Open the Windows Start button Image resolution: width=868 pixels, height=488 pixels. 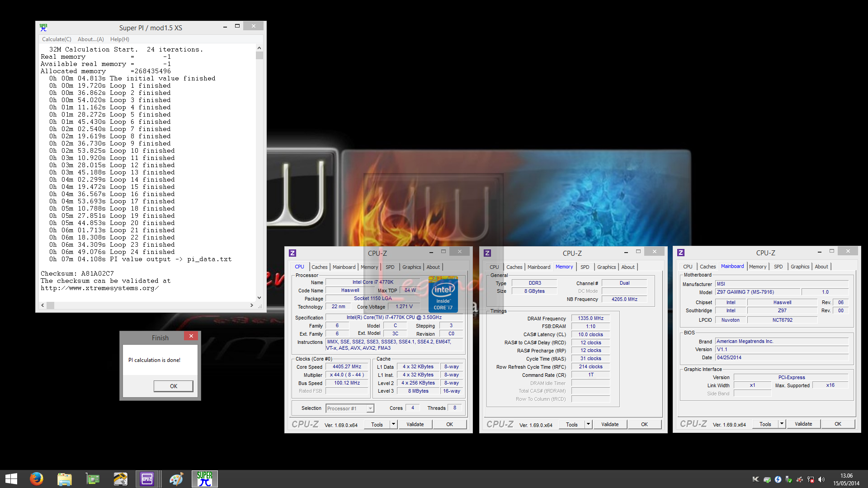point(11,479)
